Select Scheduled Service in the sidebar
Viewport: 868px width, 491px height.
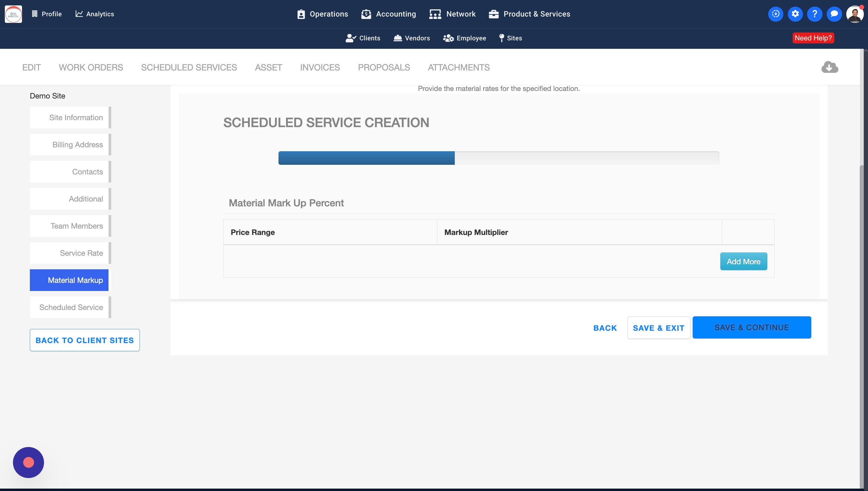pos(69,307)
